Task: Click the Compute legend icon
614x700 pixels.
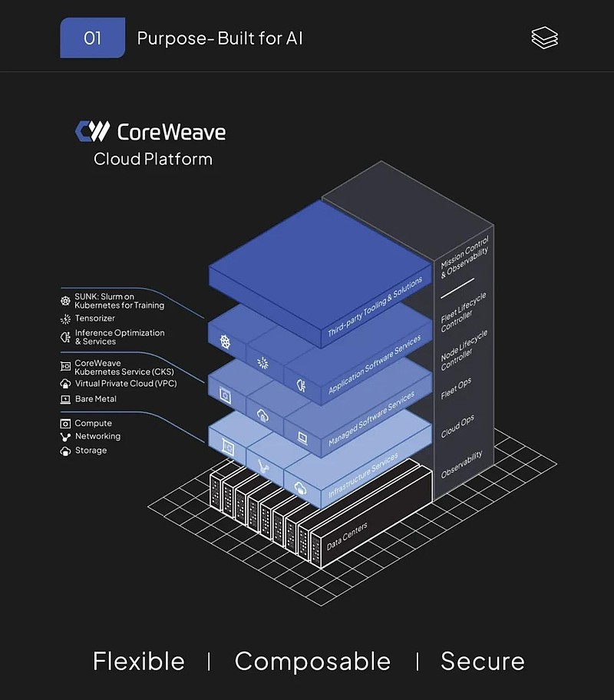Action: pyautogui.click(x=66, y=423)
